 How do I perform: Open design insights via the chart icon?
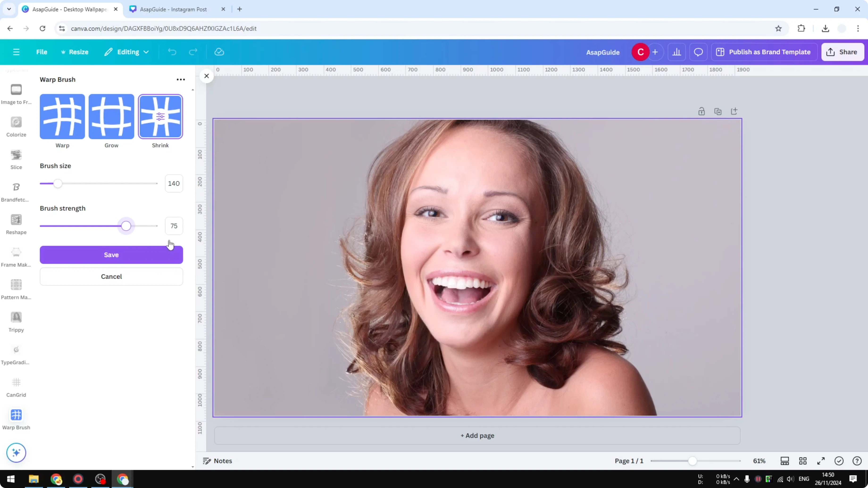[677, 52]
